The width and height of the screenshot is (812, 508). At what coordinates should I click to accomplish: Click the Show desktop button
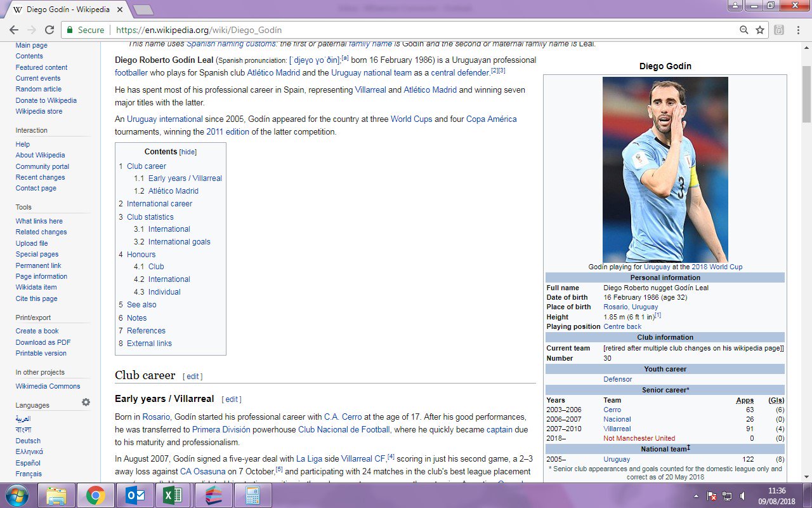click(808, 496)
